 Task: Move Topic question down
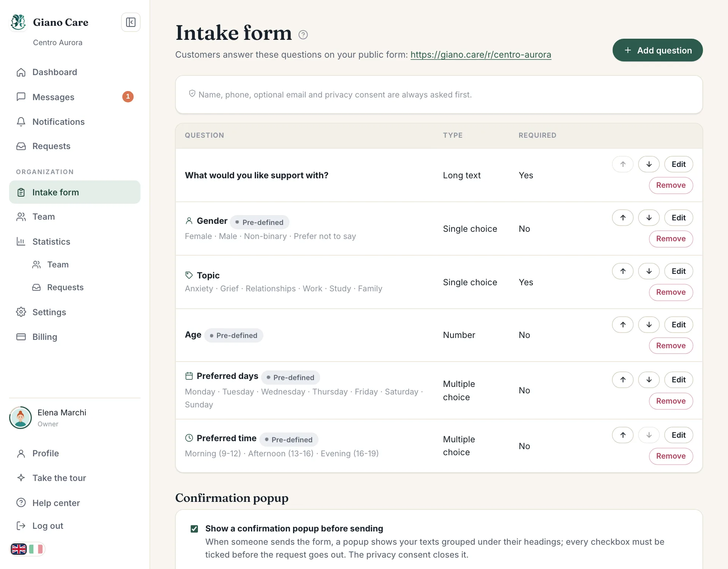[649, 271]
